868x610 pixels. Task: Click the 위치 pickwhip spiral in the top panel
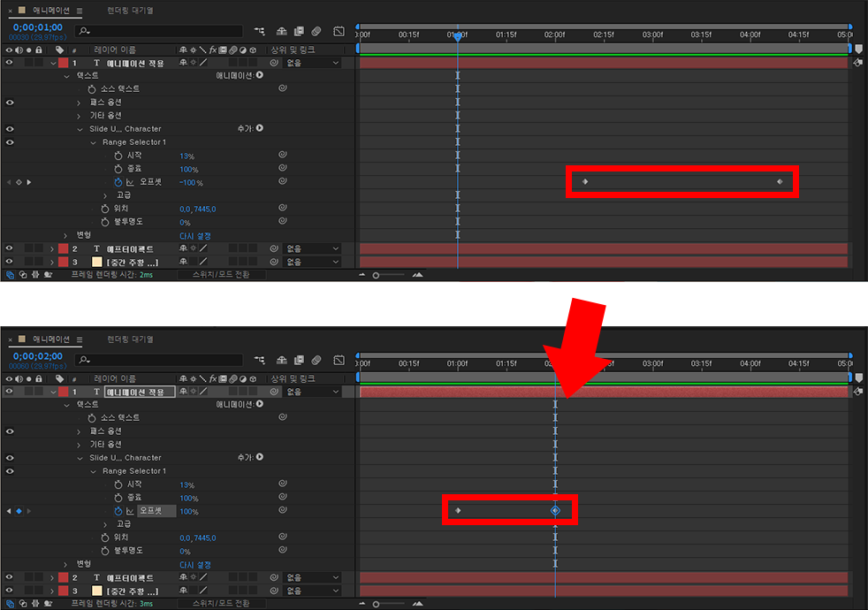tap(282, 209)
